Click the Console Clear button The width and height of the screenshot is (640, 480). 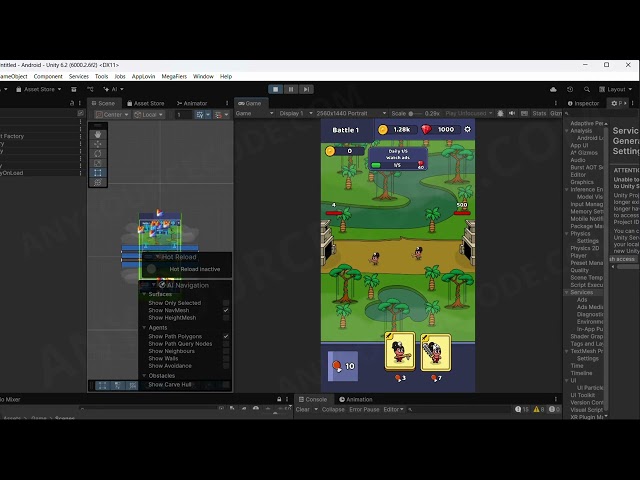pos(302,409)
